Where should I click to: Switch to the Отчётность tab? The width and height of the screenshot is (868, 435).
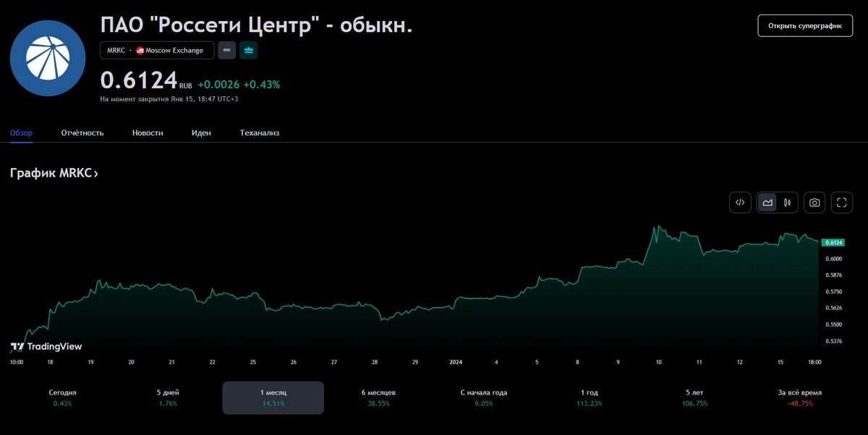(x=82, y=132)
